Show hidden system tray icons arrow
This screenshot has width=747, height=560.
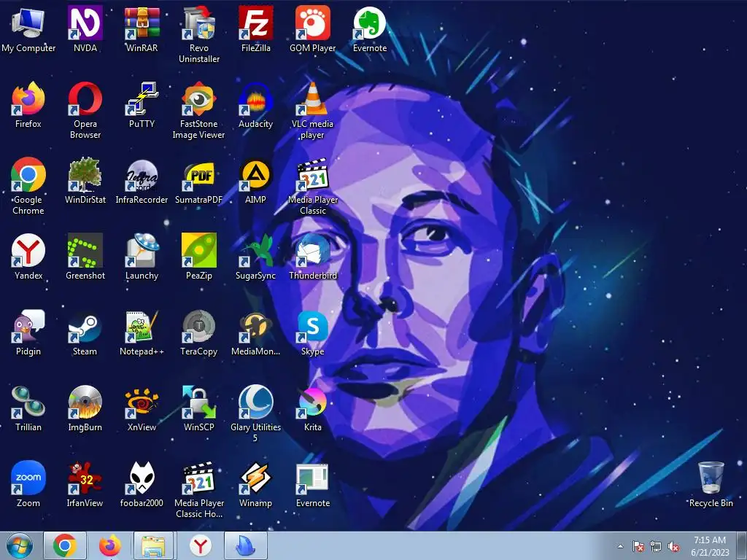[620, 546]
